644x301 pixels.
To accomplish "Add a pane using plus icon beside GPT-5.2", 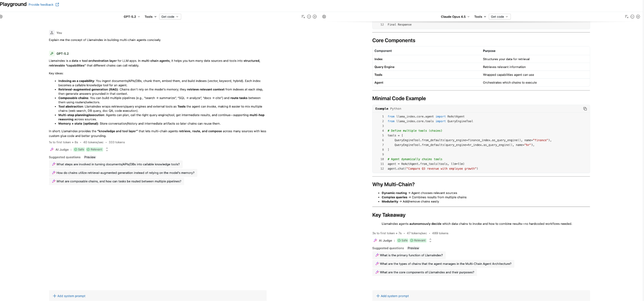I will [x=314, y=17].
